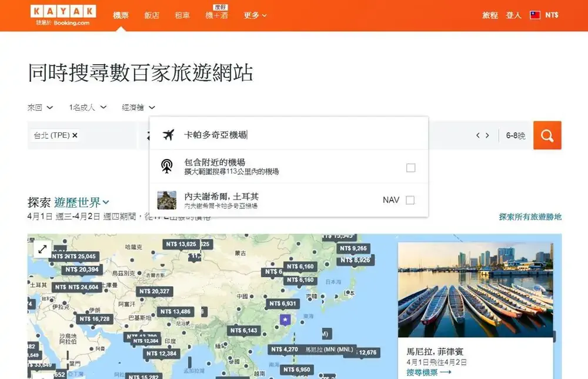Screen dimensions: 588x379
Task: Open the 經濟艙 cabin class dropdown
Action: 138,108
